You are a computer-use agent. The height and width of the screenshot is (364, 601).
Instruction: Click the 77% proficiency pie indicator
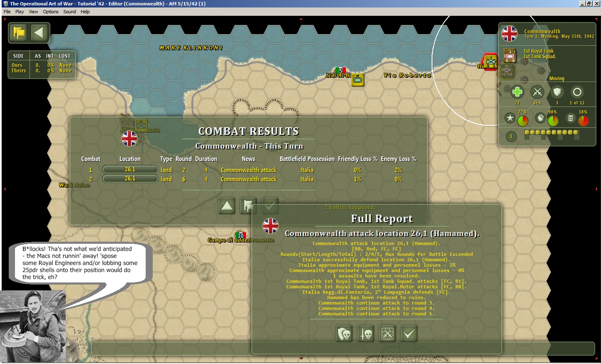tap(523, 121)
